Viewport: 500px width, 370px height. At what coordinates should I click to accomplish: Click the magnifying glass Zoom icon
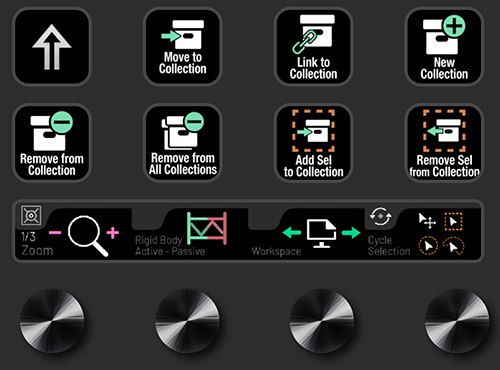point(88,236)
